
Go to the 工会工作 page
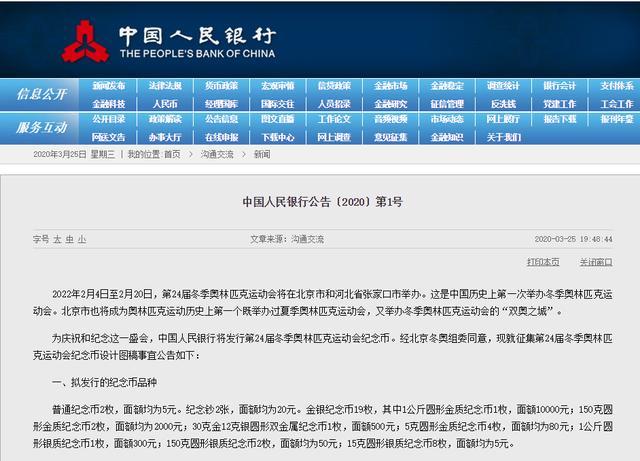tap(617, 104)
